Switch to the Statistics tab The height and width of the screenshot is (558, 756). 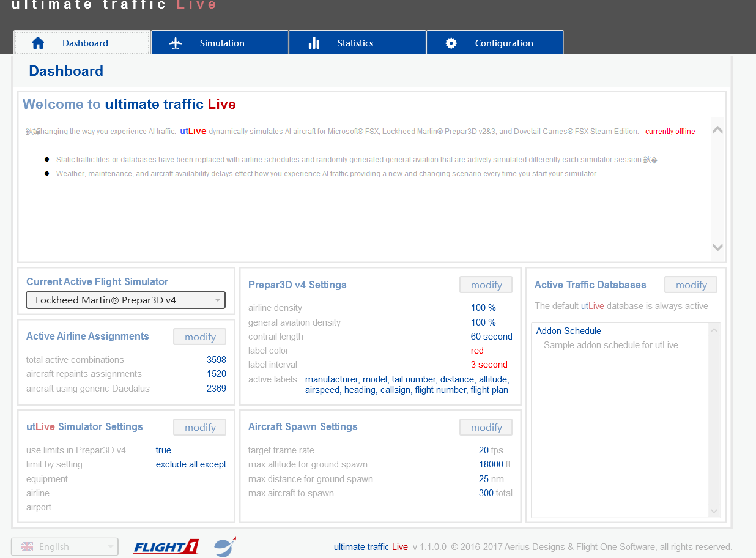tap(358, 43)
